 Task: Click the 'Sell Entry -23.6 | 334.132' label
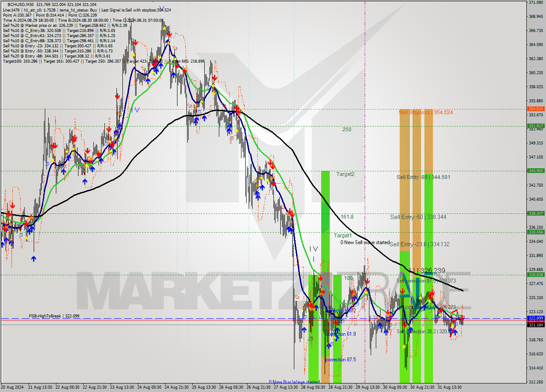coord(419,245)
